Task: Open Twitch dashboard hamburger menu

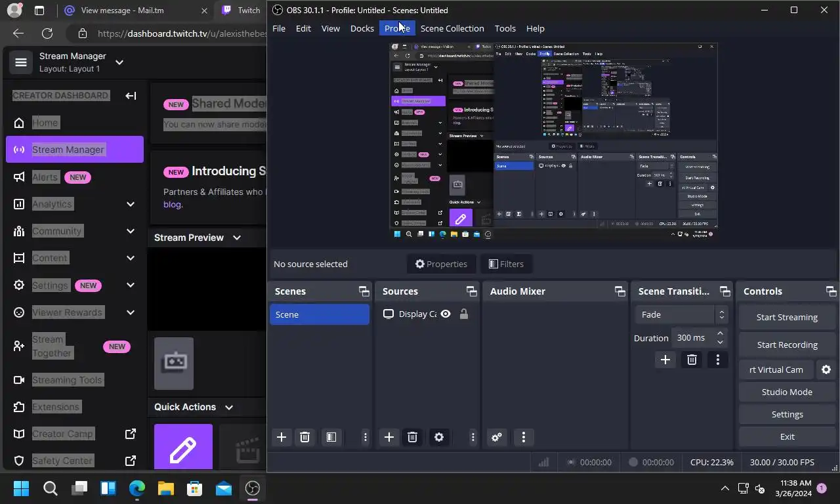Action: (21, 62)
